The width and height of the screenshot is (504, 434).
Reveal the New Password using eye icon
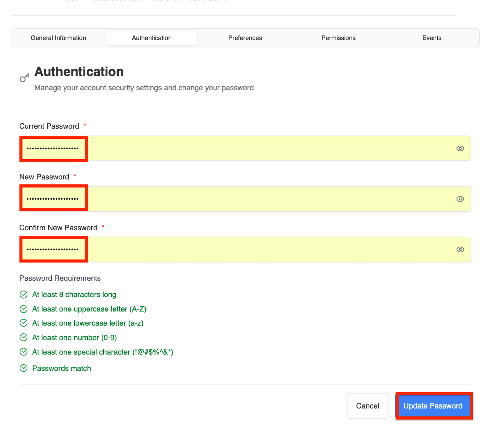tap(460, 199)
